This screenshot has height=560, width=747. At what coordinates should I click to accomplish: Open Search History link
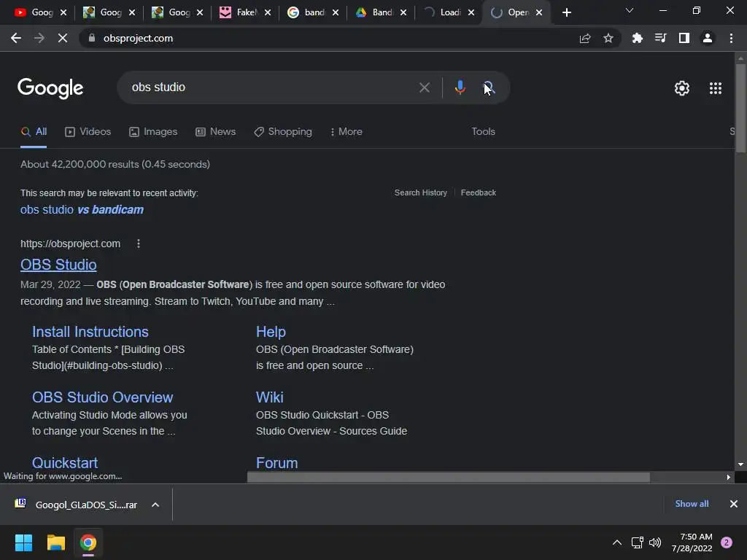pos(421,192)
